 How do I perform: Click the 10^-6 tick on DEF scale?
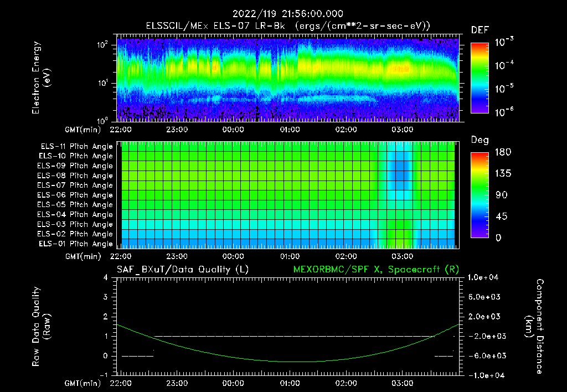(x=504, y=112)
